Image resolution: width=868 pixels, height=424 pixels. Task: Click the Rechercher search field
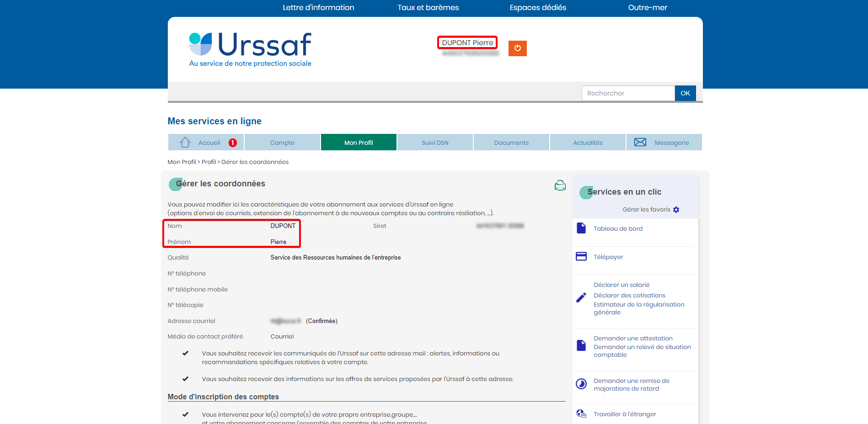point(628,93)
